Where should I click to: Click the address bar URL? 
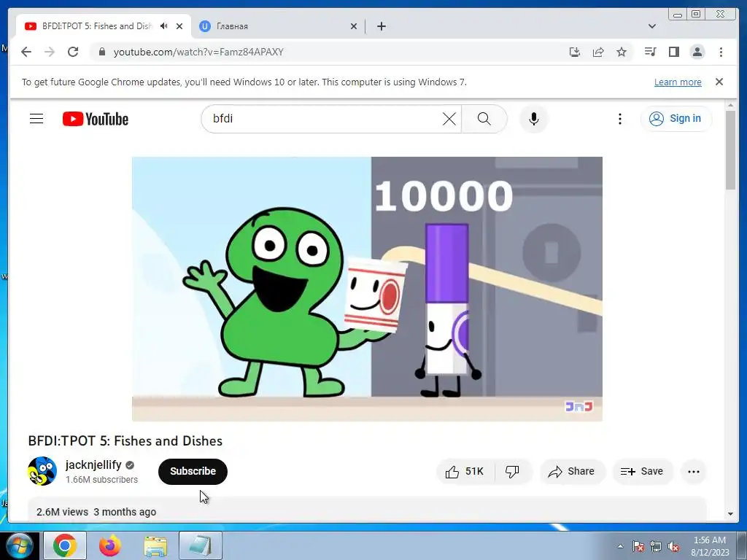pos(198,52)
